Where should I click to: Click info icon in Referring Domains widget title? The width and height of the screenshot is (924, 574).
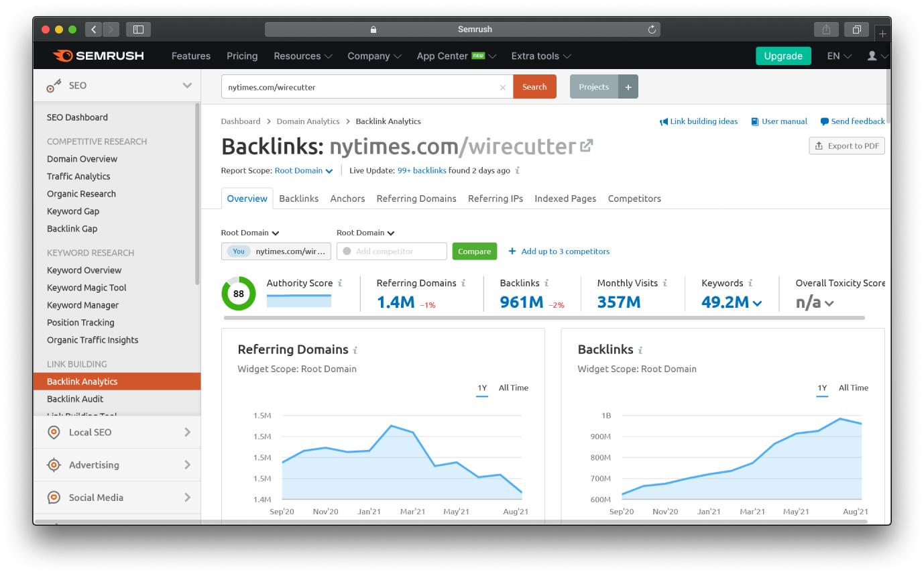[355, 350]
